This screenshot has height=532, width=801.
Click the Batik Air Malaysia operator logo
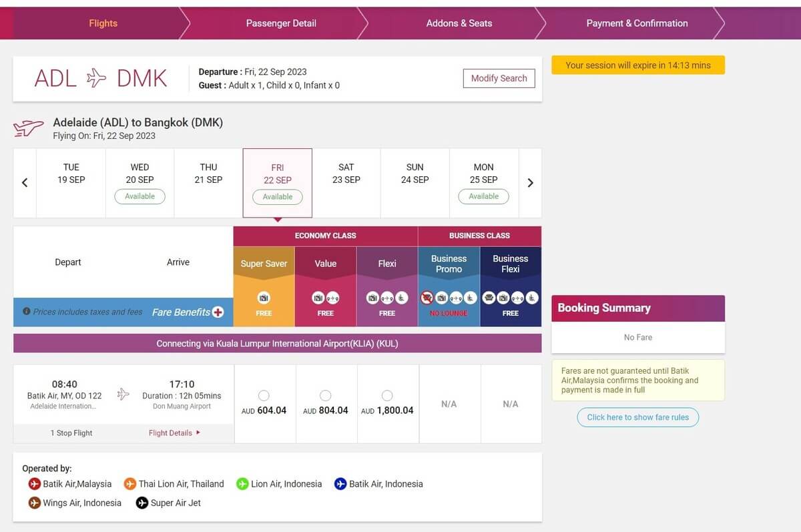coord(34,484)
